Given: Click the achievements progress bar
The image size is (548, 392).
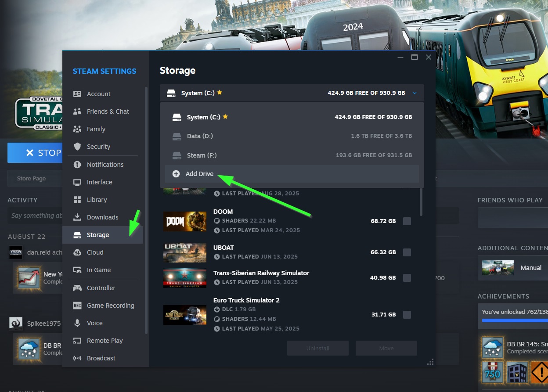Looking at the screenshot, I should pyautogui.click(x=515, y=320).
